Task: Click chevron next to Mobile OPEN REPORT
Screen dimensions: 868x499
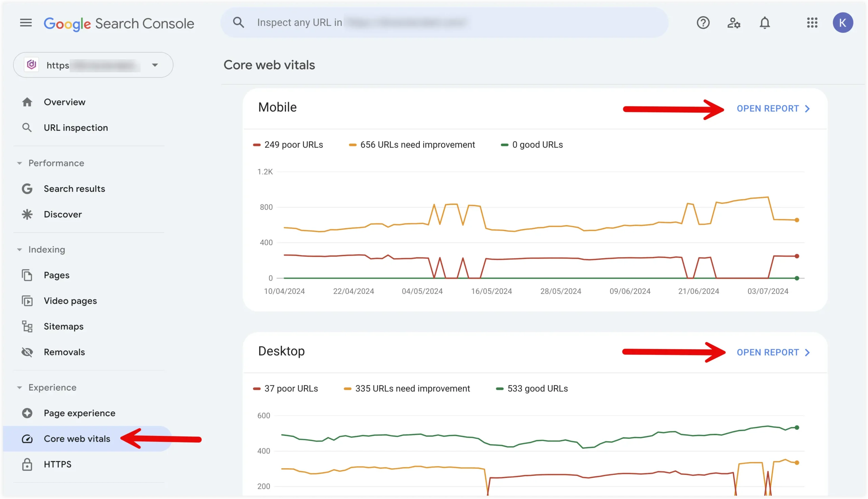Action: [807, 109]
